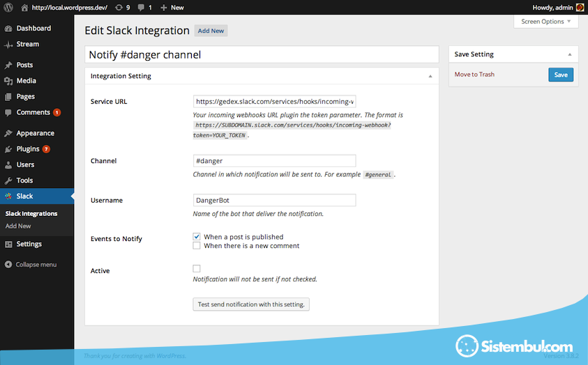Click the 'Events to Notify' label
Viewport: 588px width, 365px height.
pyautogui.click(x=116, y=239)
